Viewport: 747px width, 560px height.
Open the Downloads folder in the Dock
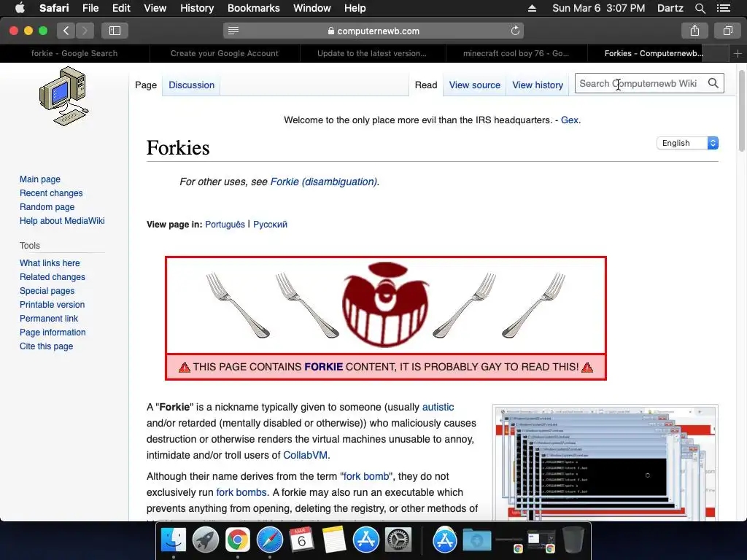[477, 540]
